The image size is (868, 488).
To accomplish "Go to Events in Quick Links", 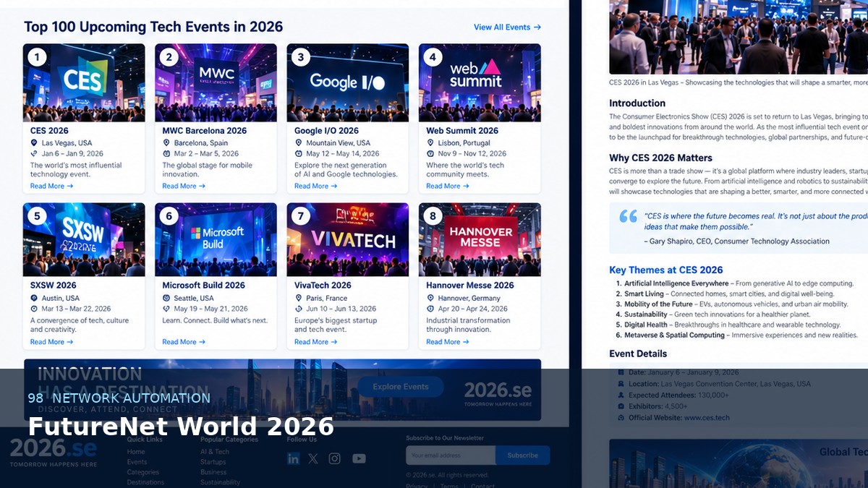I will [137, 462].
